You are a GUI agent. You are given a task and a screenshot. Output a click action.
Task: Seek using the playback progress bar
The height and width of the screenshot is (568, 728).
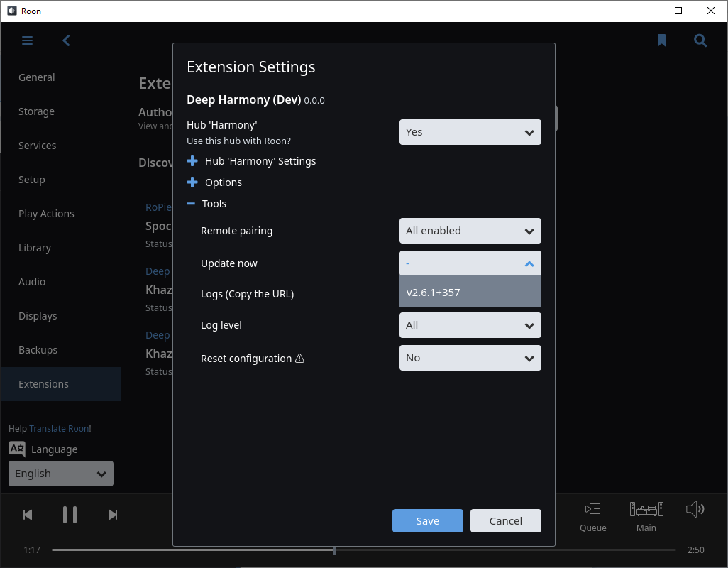[364, 550]
